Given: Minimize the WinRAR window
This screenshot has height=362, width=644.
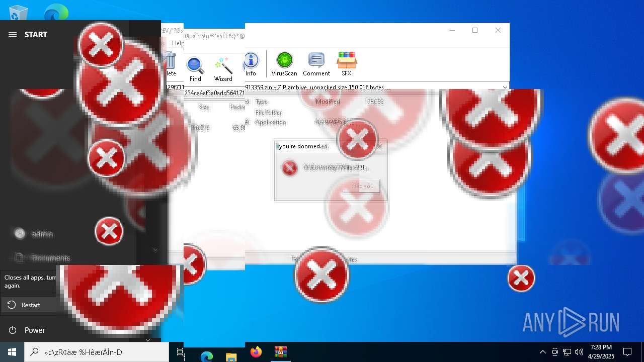Looking at the screenshot, I should 452,30.
